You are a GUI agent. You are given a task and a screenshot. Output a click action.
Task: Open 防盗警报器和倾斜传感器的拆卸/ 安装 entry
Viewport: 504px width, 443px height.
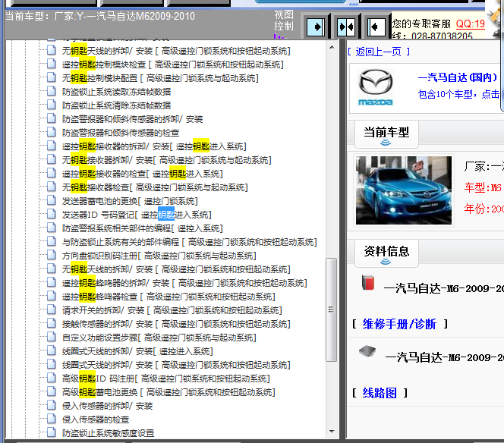click(132, 119)
